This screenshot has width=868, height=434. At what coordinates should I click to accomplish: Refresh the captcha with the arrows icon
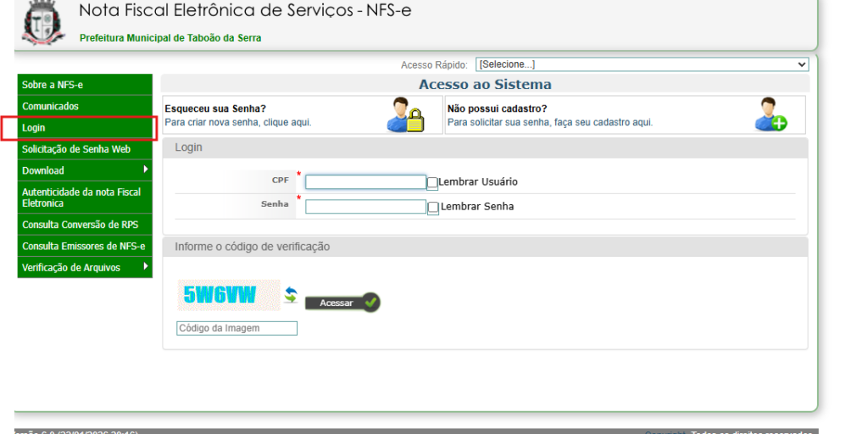(x=291, y=296)
